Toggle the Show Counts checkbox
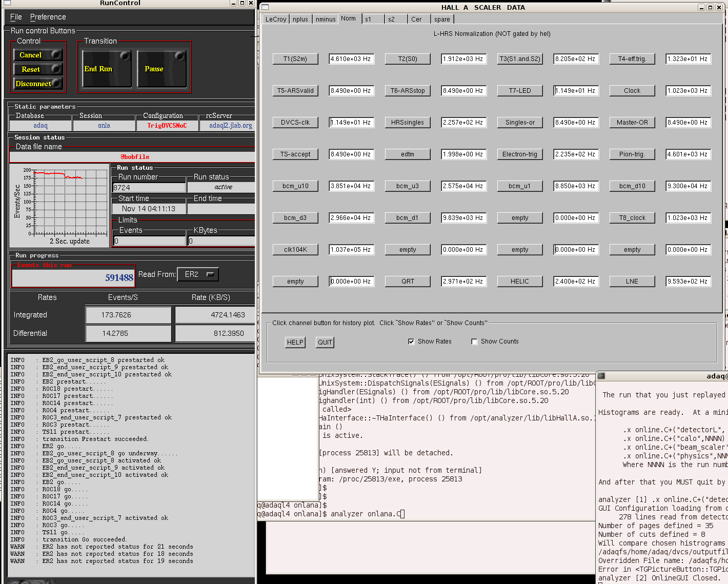The width and height of the screenshot is (728, 584). tap(474, 341)
